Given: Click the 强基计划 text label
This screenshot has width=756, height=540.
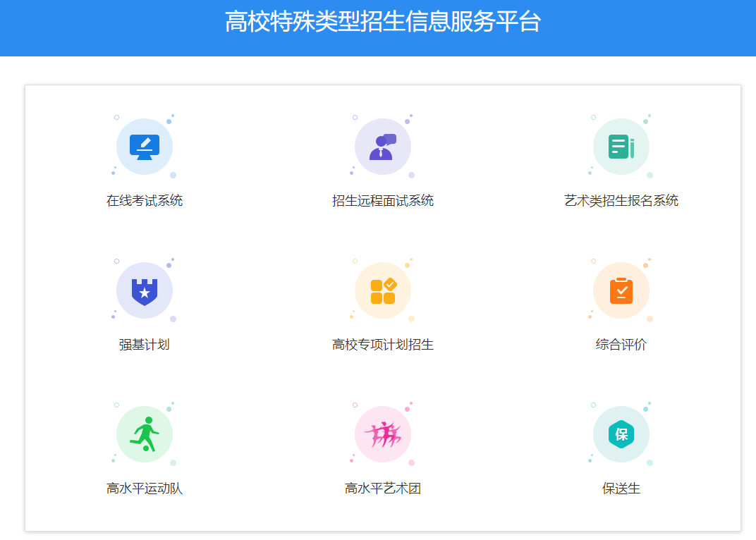Looking at the screenshot, I should pos(144,344).
